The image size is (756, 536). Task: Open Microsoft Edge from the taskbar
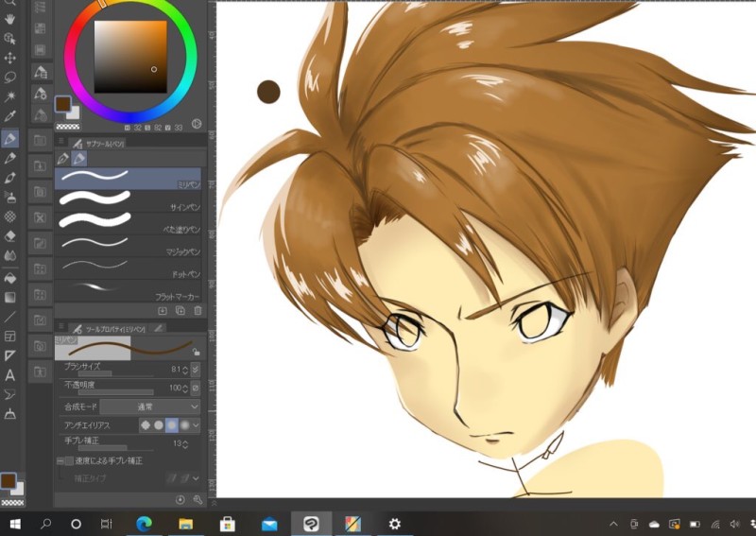144,524
